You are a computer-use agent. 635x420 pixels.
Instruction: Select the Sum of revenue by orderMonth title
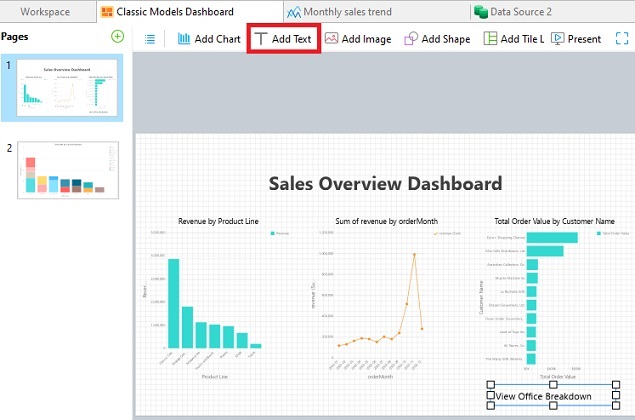coord(386,221)
